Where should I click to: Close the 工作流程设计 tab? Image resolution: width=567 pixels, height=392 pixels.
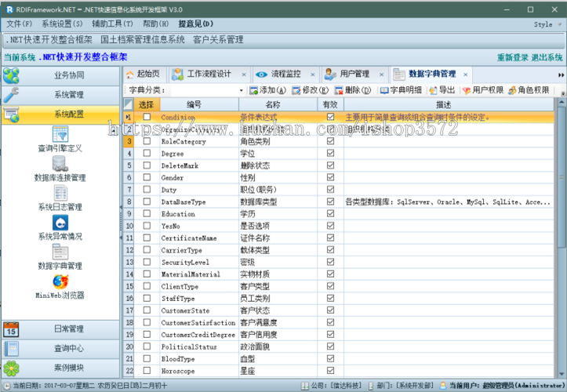244,74
